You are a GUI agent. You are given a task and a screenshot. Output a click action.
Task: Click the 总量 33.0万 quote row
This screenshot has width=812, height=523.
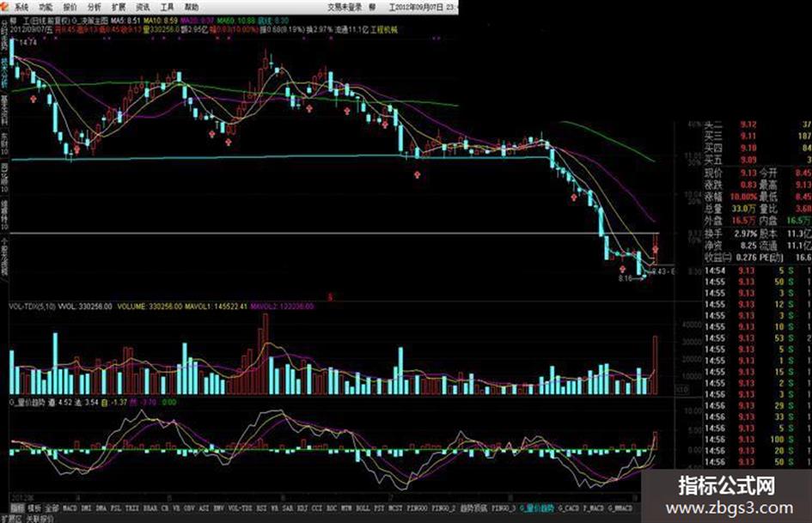click(730, 209)
